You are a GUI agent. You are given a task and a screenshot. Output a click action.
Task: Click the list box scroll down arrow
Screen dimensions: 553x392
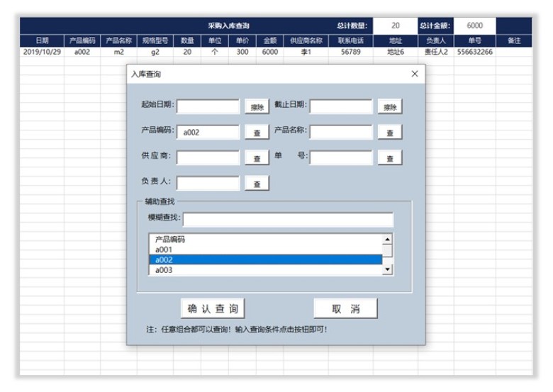[387, 269]
